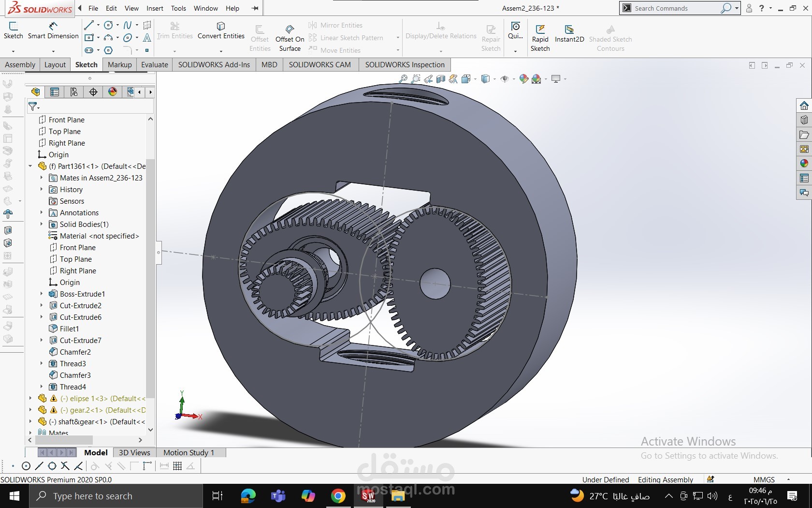Open the PropertyManager tab
Screen dimensions: 812x508
55,92
